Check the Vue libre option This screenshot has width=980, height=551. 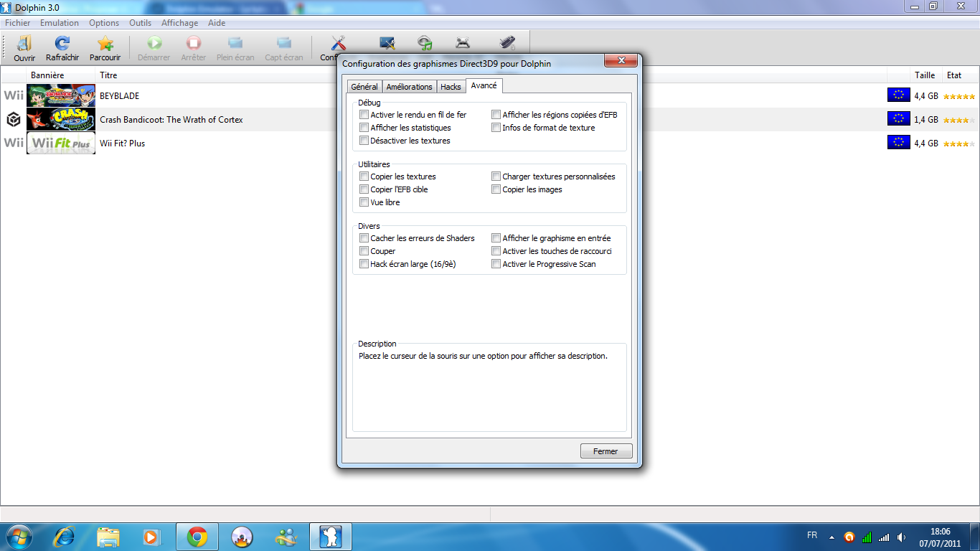[364, 202]
